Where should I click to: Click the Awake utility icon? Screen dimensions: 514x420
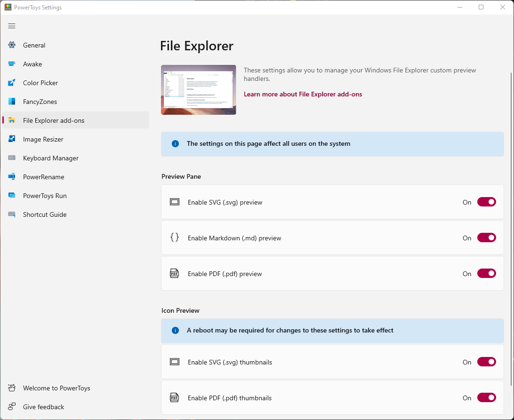(11, 63)
